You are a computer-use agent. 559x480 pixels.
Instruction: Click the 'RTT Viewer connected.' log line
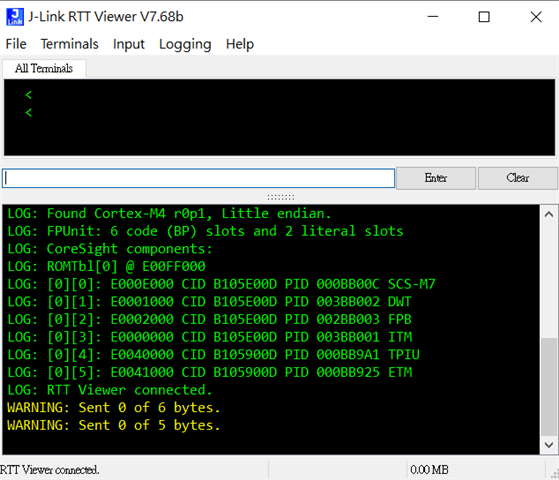(x=110, y=390)
